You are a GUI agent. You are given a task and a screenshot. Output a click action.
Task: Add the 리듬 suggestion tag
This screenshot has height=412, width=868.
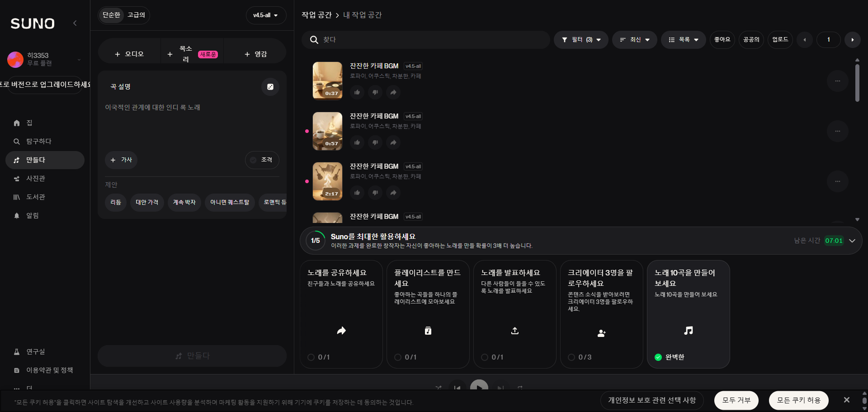click(x=116, y=202)
